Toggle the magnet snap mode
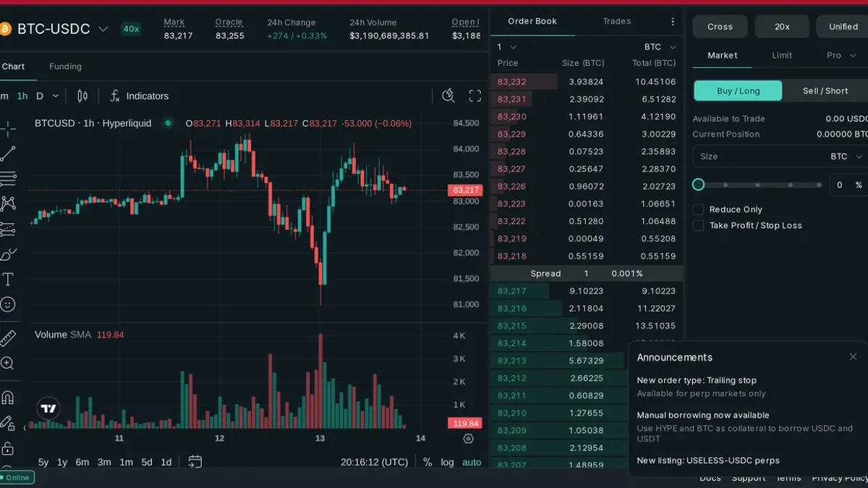Screen dimensions: 868x488 [8, 398]
